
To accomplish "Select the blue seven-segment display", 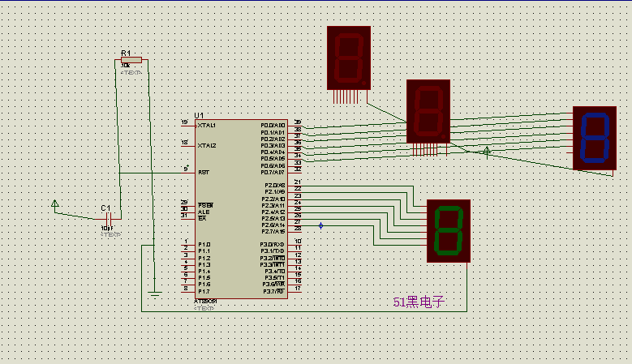I will point(595,138).
